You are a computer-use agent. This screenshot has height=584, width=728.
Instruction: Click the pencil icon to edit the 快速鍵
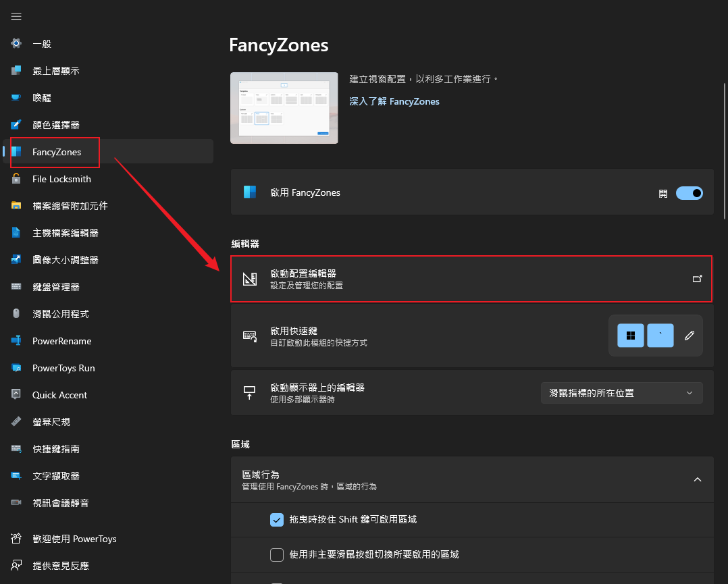[x=688, y=336]
